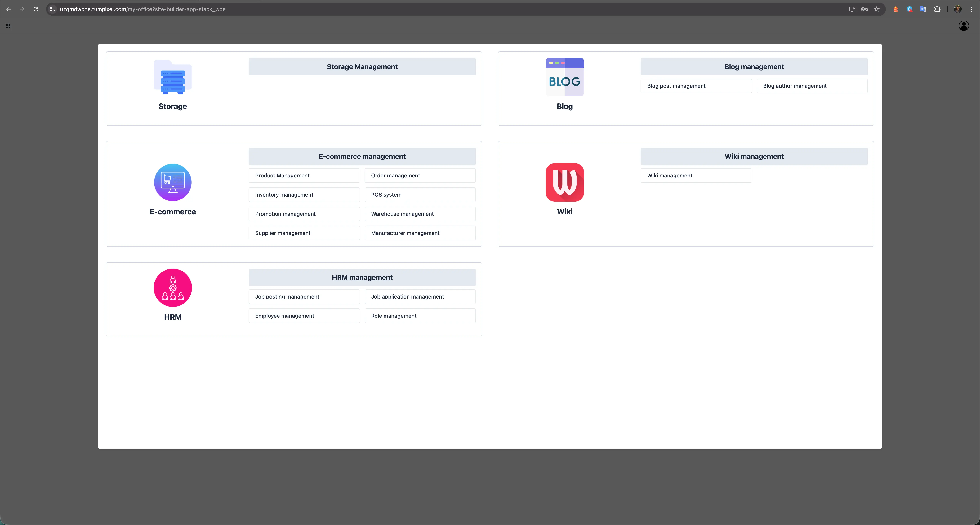This screenshot has width=980, height=525.
Task: Select Job application management
Action: tap(420, 297)
